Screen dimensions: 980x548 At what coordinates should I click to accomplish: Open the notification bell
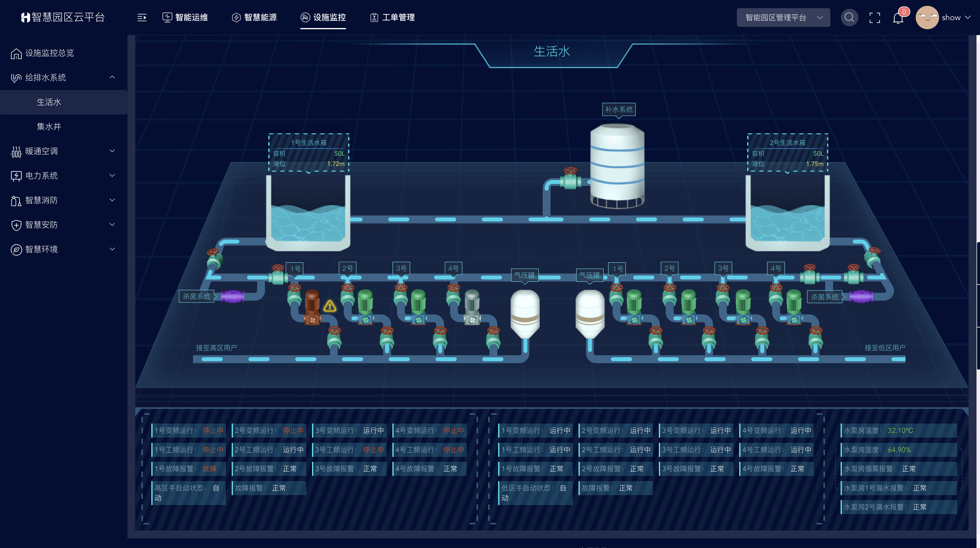898,18
